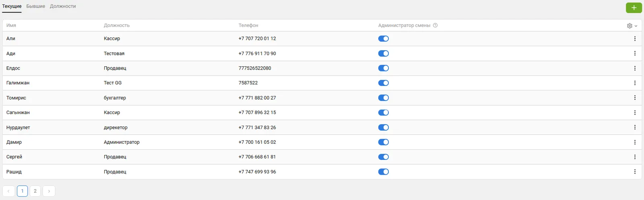Click the green add employee plus button
This screenshot has height=200, width=644.
point(634,8)
